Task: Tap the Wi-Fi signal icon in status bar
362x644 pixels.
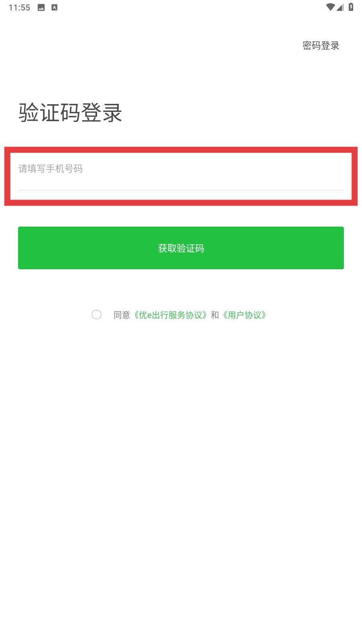Action: coord(330,7)
